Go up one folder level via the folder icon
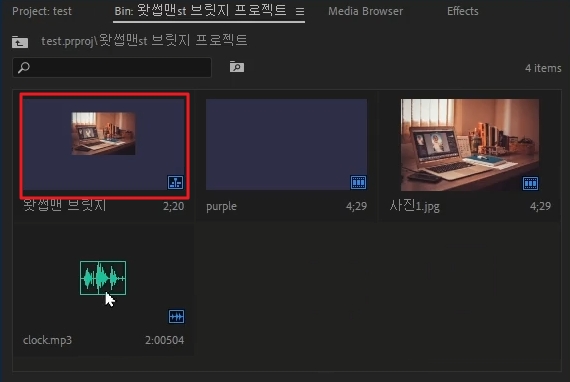The image size is (570, 382). 20,42
